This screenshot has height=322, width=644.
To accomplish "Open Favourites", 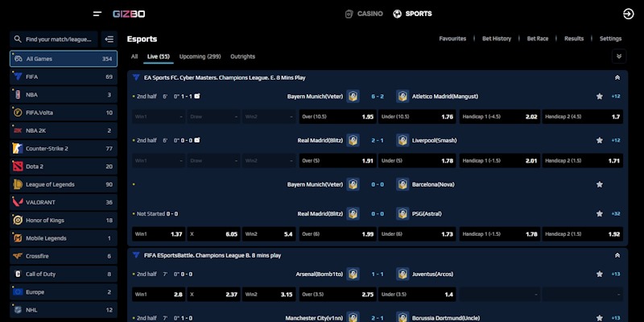I will tap(452, 39).
